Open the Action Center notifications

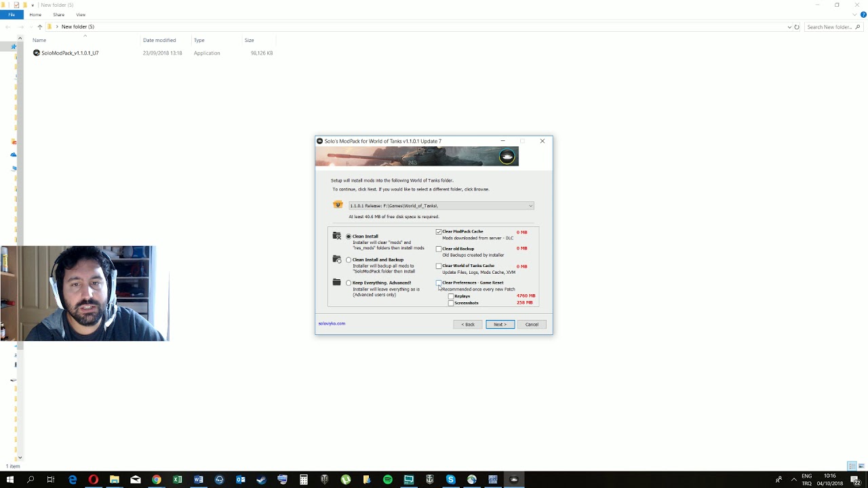(856, 480)
